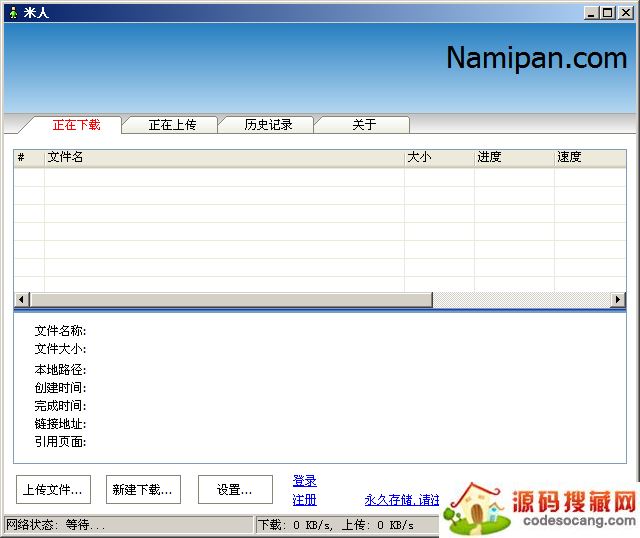Select the 历史记录 tab

coord(268,125)
